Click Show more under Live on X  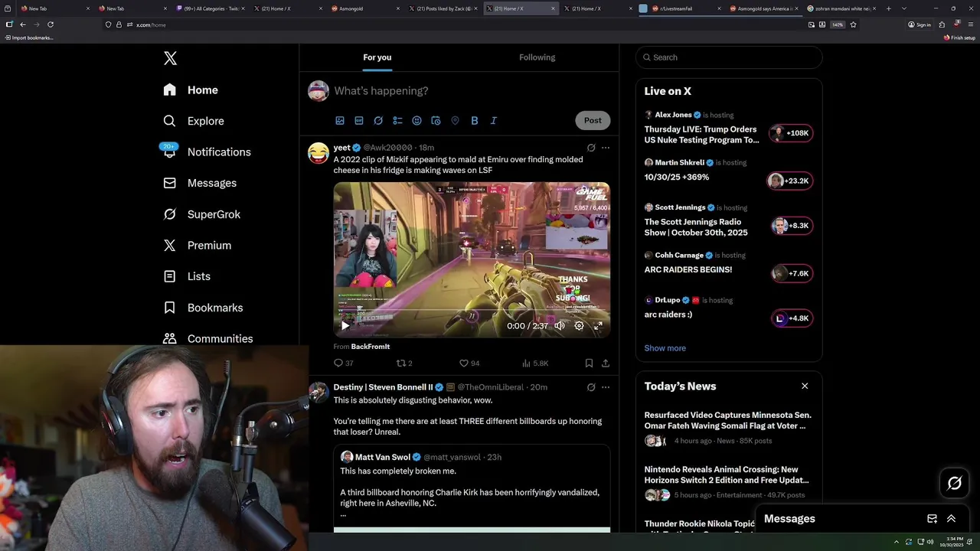point(665,348)
